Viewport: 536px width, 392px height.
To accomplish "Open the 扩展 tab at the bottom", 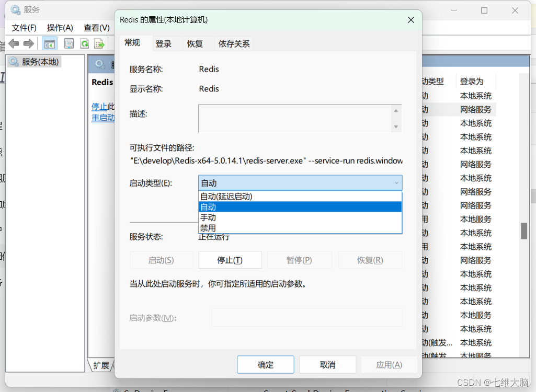I will coord(101,365).
